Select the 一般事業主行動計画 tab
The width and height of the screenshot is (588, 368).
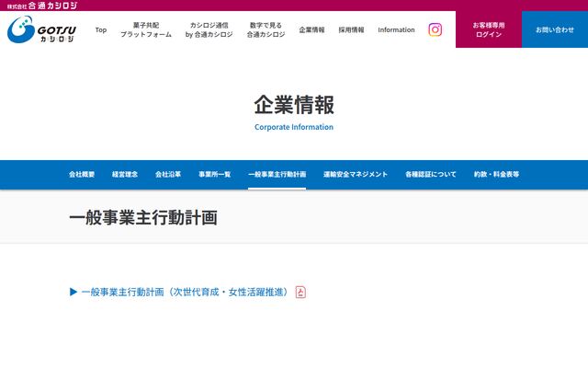277,174
